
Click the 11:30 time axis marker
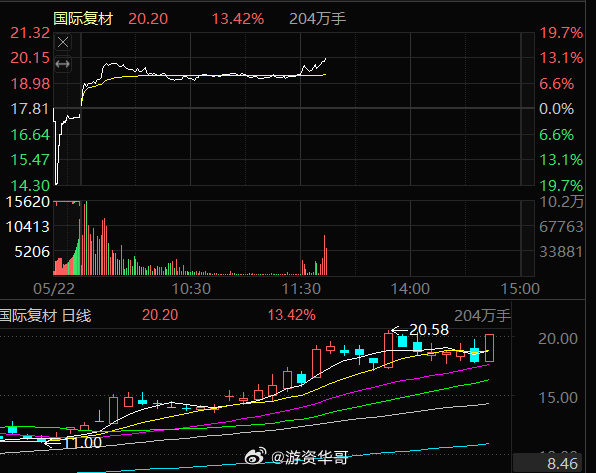pyautogui.click(x=301, y=289)
